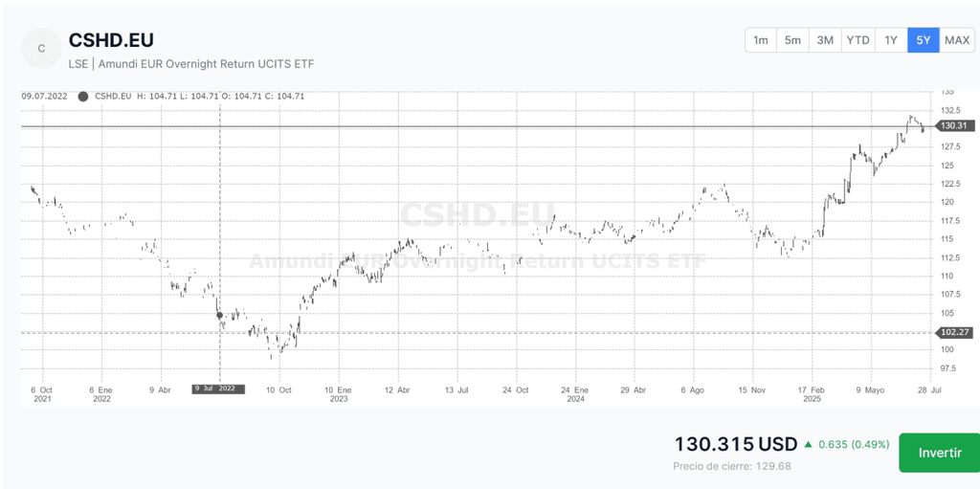Display full history with MAX
This screenshot has width=980, height=489.
coord(956,40)
